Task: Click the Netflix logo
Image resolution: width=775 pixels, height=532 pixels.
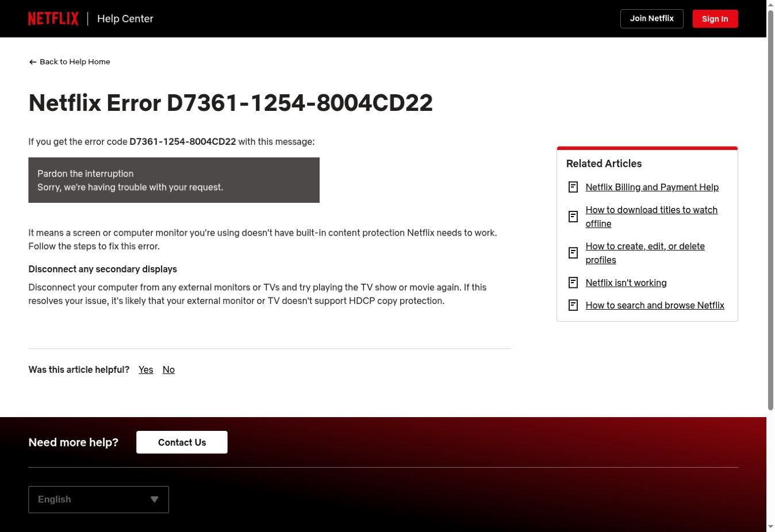Action: coord(53,19)
